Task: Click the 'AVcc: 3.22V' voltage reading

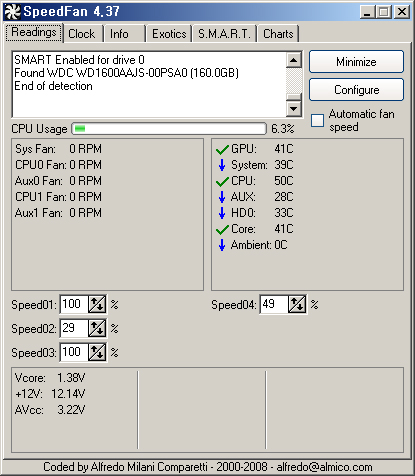Action: [x=50, y=410]
